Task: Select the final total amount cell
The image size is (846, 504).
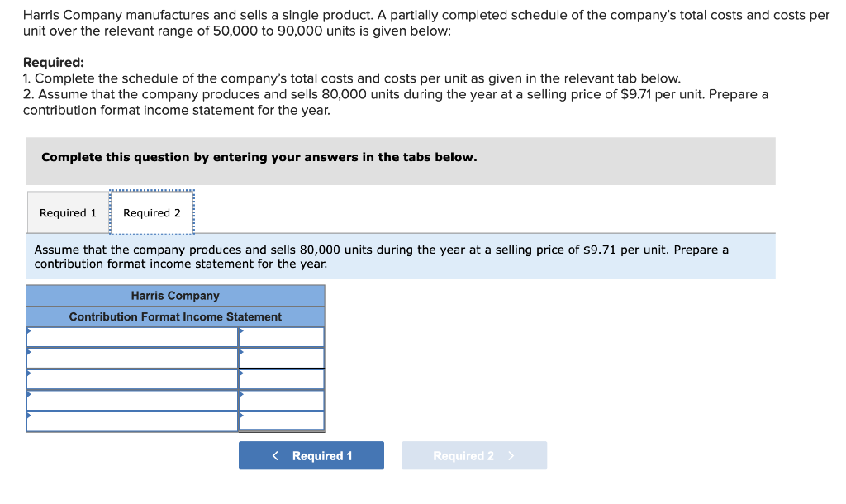Action: tap(283, 419)
